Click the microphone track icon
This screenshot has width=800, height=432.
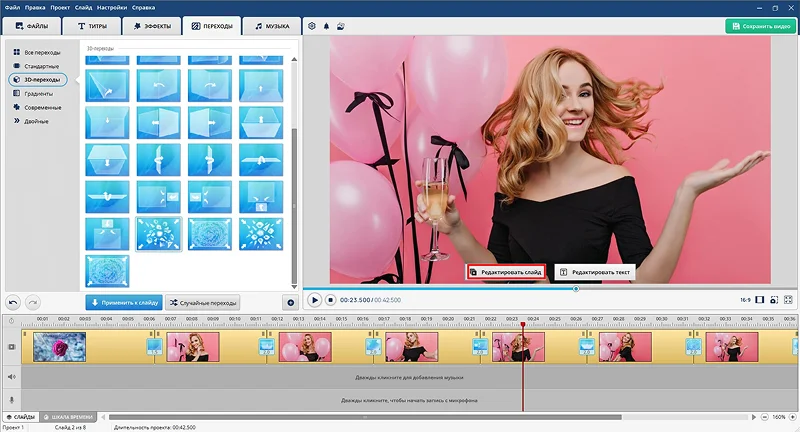[12, 400]
